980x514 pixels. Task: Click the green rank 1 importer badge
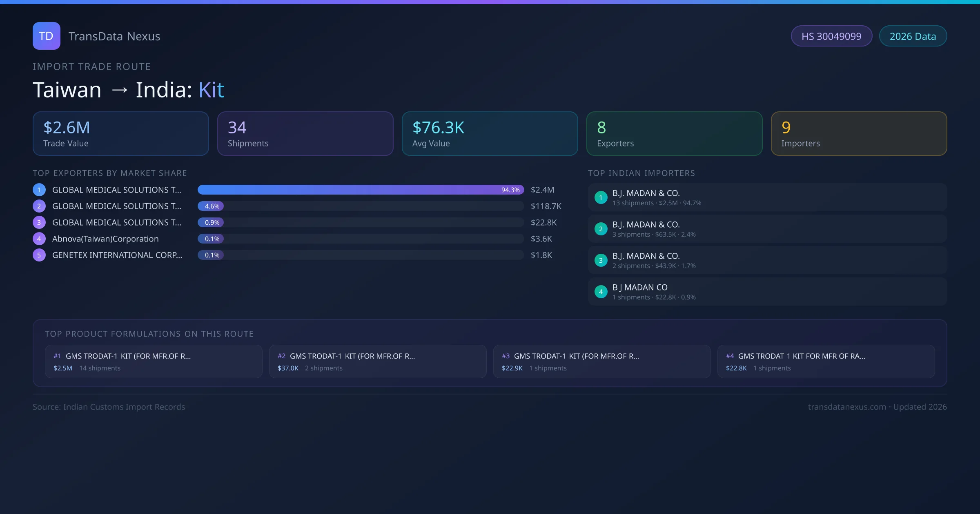601,197
